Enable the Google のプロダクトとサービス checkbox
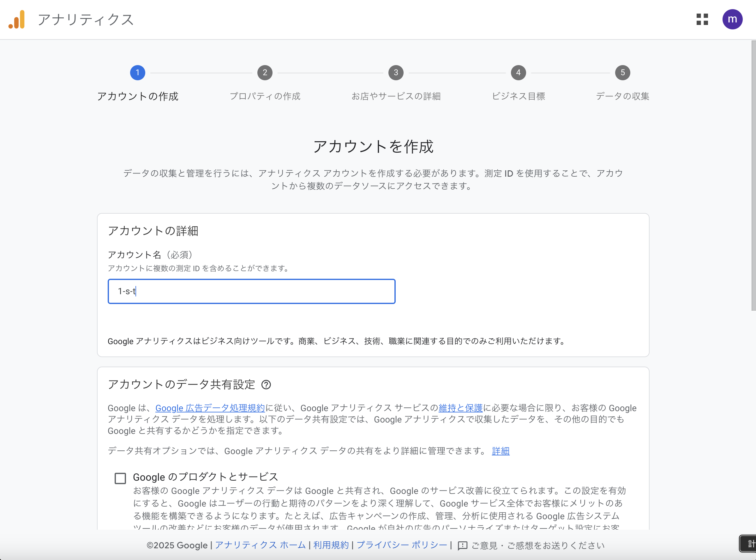Screen dimensions: 756x560 [120, 478]
